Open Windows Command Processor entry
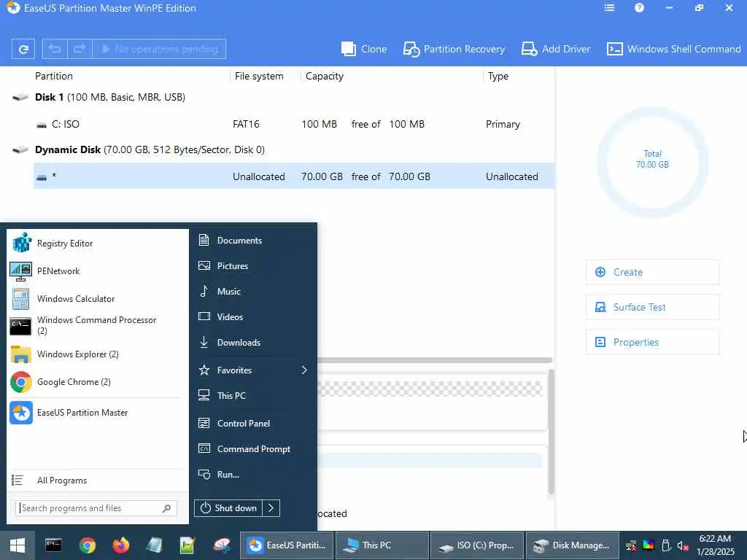 96,326
